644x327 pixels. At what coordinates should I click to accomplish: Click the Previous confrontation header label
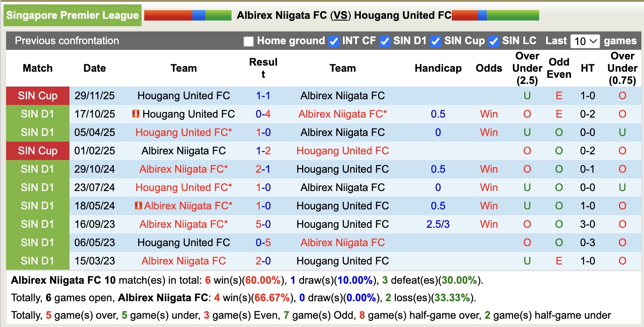coord(67,41)
